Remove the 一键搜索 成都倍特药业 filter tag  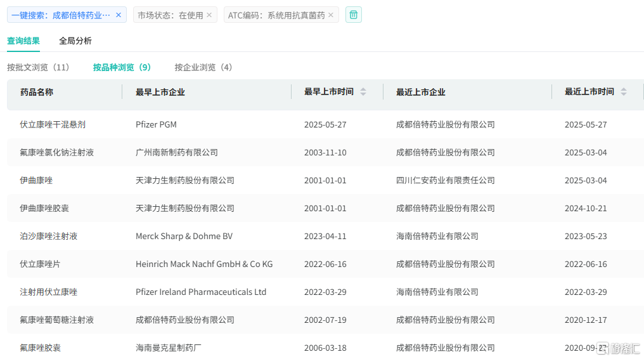[x=119, y=15]
